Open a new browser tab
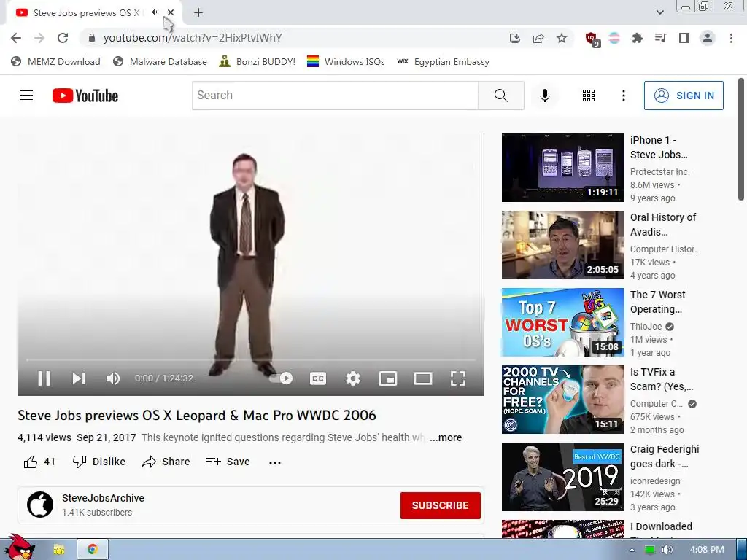This screenshot has height=560, width=747. 198,13
